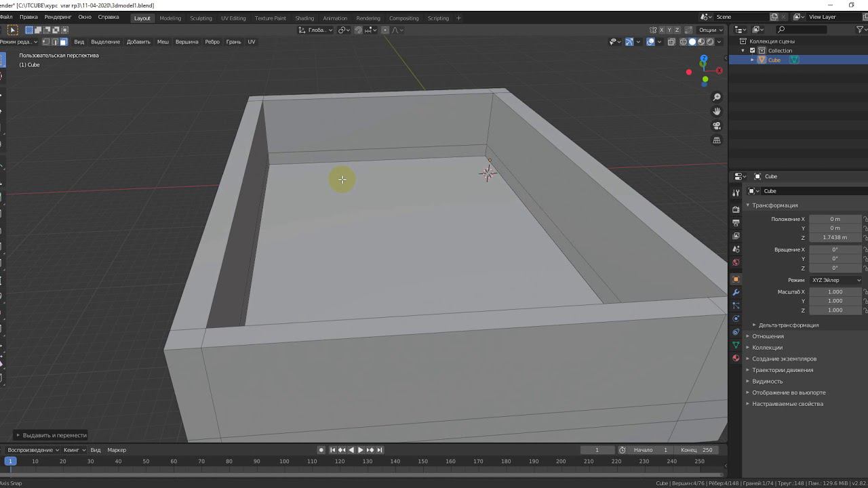Screen dimensions: 868x488
Task: Open the XYZ Эйлер rotation mode dropdown
Action: tap(835, 280)
